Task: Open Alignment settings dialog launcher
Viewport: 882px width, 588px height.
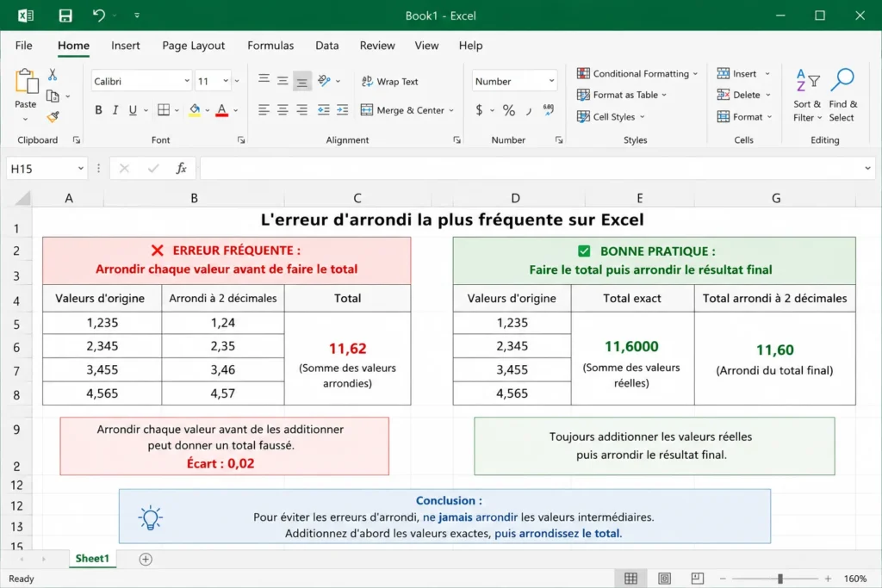Action: [x=457, y=140]
